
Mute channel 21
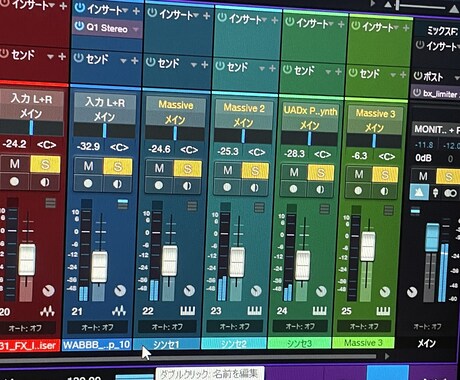tap(88, 166)
